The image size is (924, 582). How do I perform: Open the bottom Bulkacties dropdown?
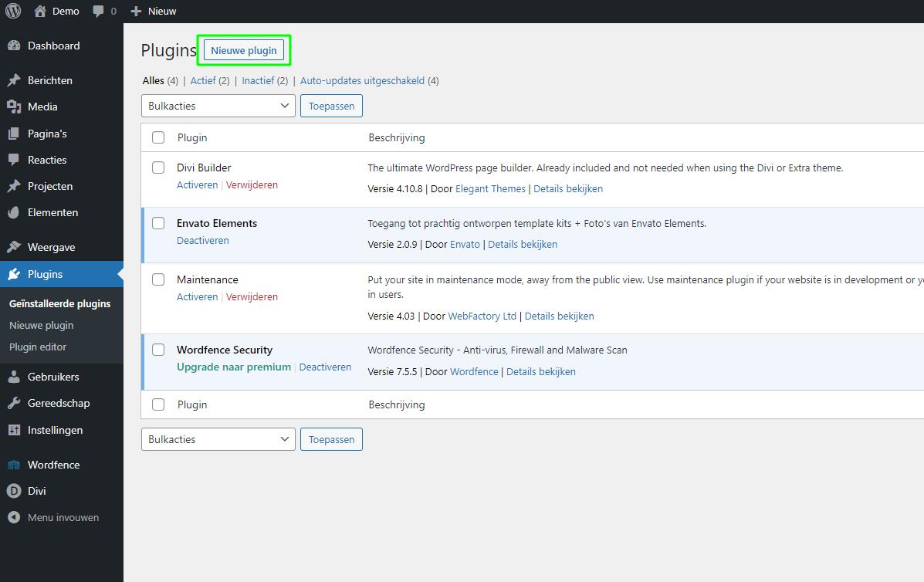pyautogui.click(x=218, y=439)
